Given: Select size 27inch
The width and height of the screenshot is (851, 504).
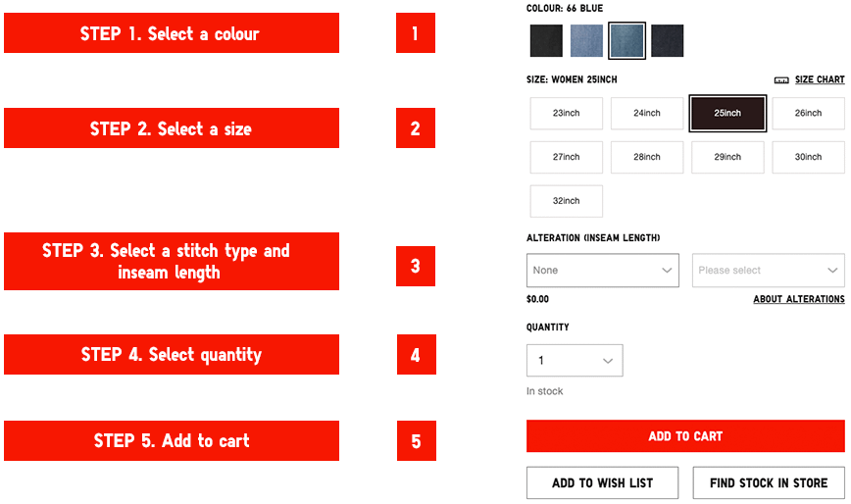Looking at the screenshot, I should click(x=566, y=157).
